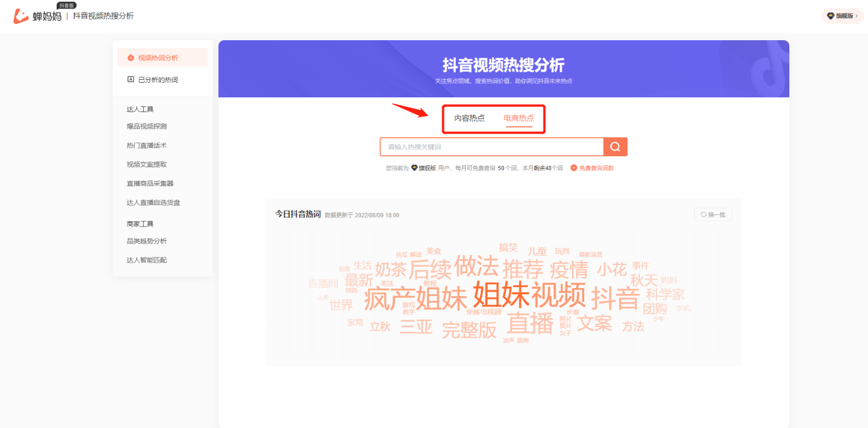The height and width of the screenshot is (428, 868).
Task: Click the hot word 秋天
Action: [644, 280]
